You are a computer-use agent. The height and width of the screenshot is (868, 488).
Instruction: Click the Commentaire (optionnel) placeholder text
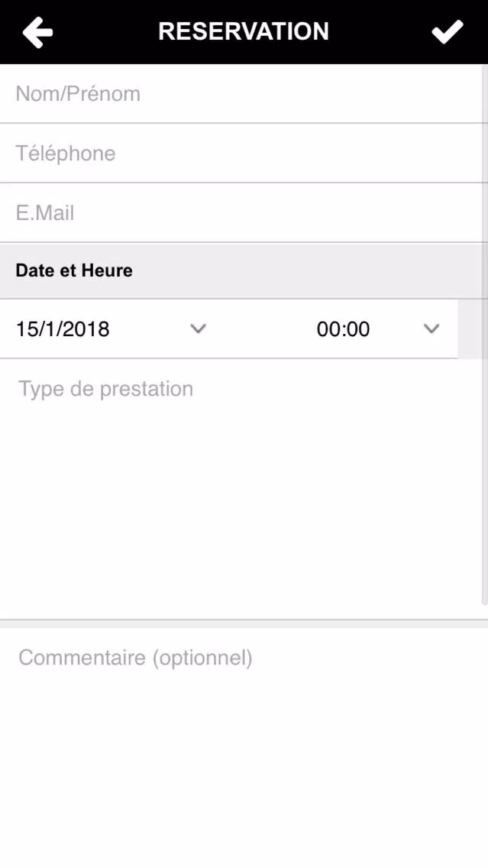pyautogui.click(x=135, y=658)
